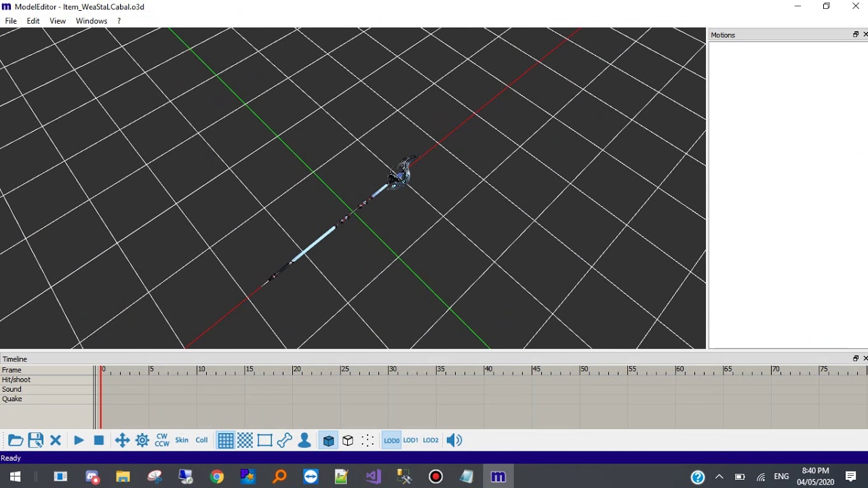Undock the Timeline panel
The height and width of the screenshot is (488, 868).
tap(856, 359)
